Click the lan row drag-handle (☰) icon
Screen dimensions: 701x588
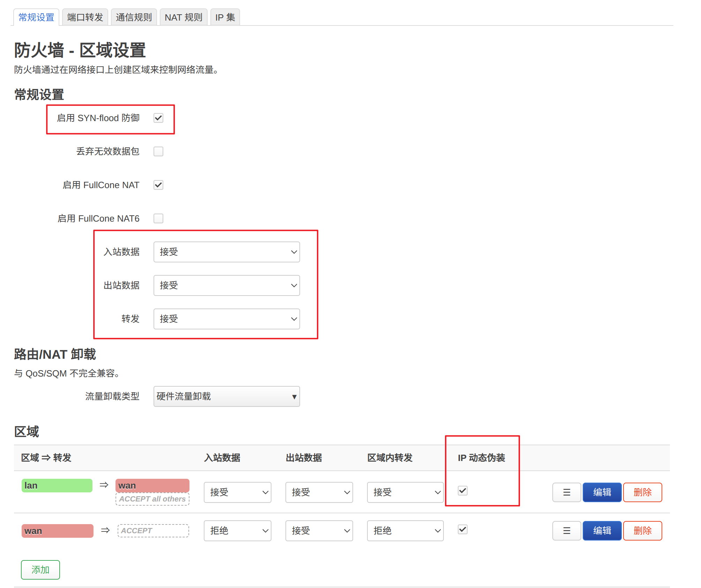[566, 492]
